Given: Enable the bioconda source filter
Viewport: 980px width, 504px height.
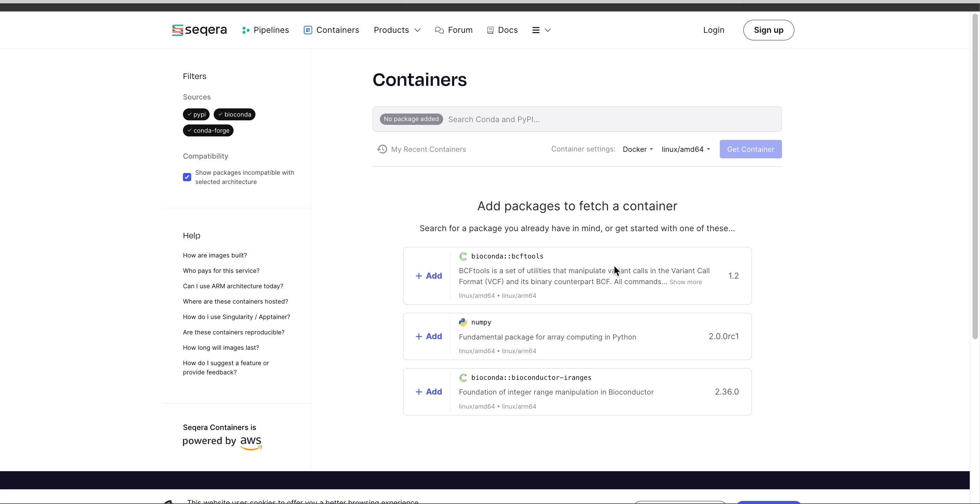Looking at the screenshot, I should pyautogui.click(x=234, y=115).
